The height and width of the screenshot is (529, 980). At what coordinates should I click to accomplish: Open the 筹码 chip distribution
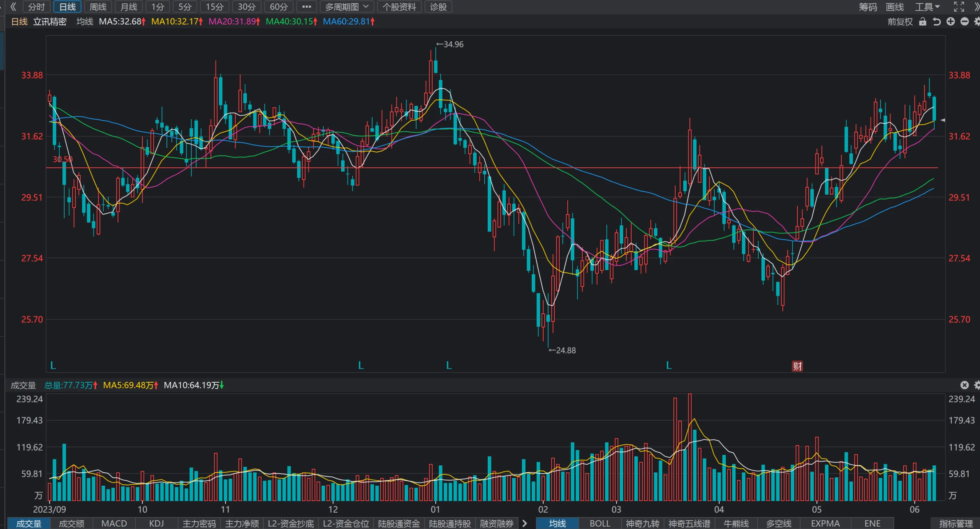click(x=867, y=7)
